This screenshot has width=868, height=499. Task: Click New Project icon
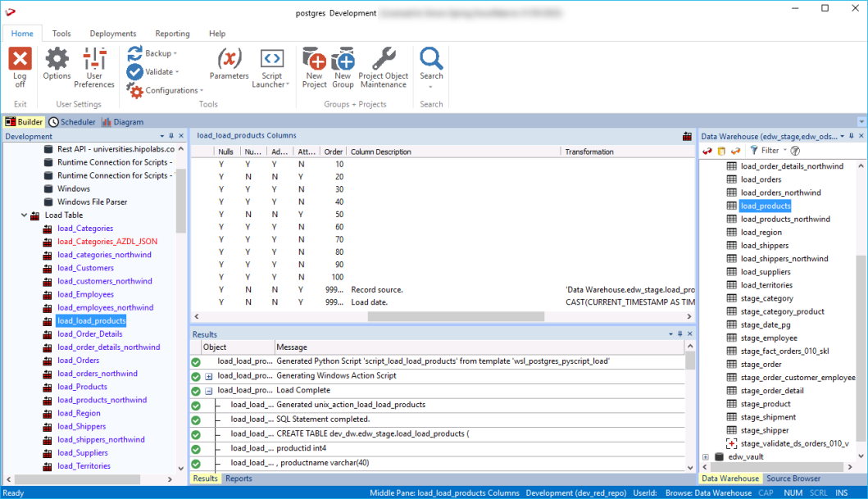[x=314, y=60]
